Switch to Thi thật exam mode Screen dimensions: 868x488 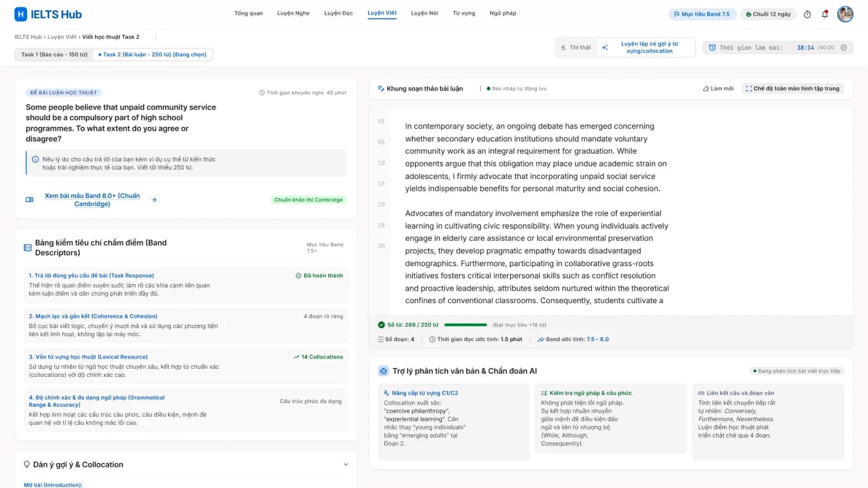(576, 48)
